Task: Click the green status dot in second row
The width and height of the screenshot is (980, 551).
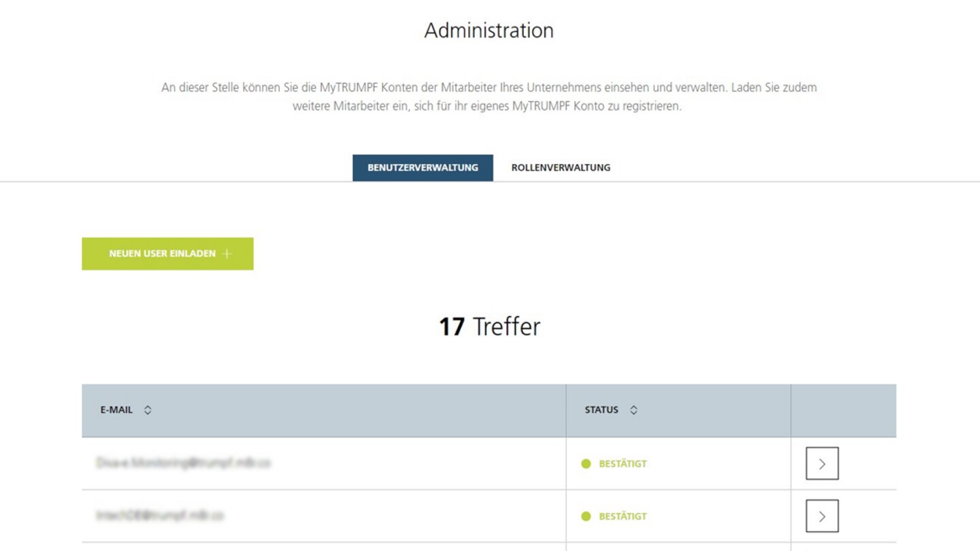Action: (x=586, y=517)
